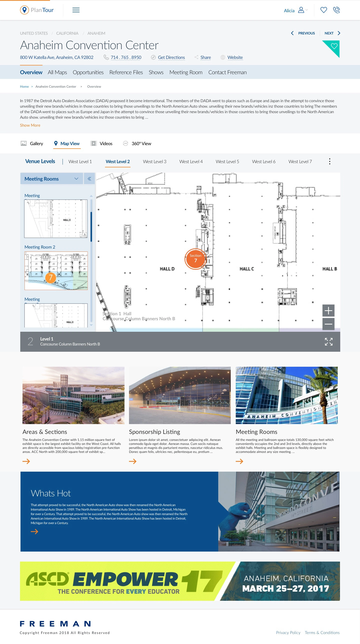Open the Contact Freeman tab

(227, 72)
